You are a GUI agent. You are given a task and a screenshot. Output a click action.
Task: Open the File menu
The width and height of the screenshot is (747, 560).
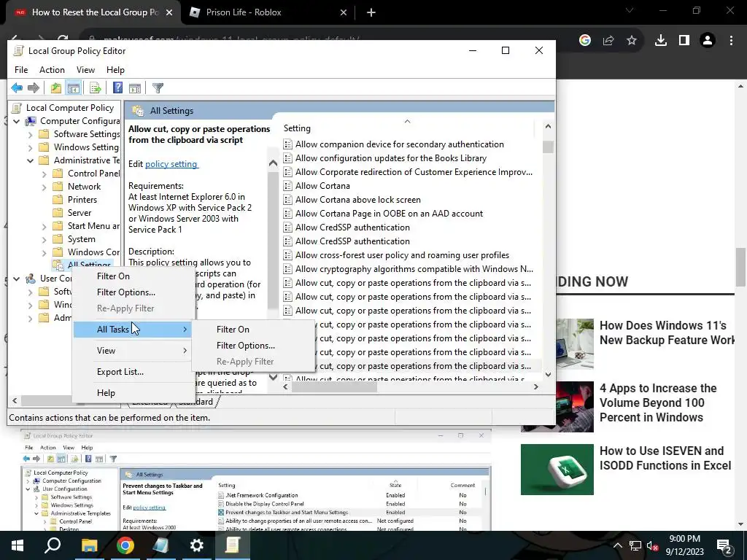tap(21, 69)
